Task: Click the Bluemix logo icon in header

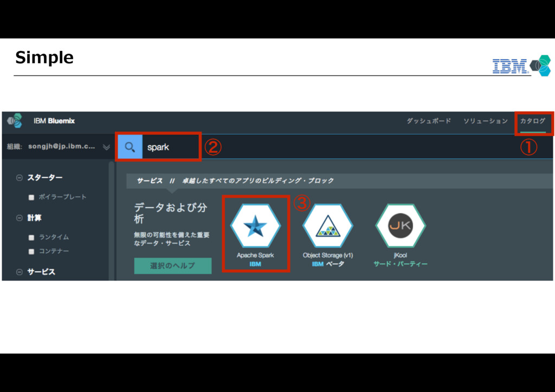Action: pos(15,121)
